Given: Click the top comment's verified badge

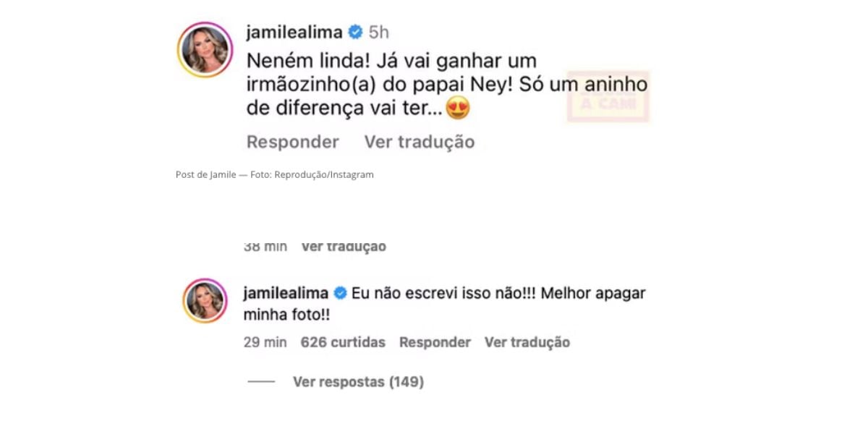Looking at the screenshot, I should point(354,32).
